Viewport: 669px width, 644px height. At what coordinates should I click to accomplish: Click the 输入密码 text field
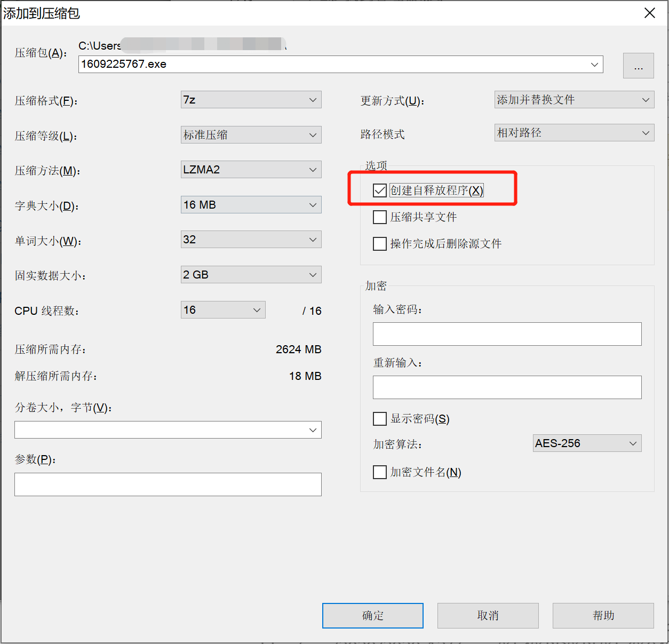click(507, 334)
